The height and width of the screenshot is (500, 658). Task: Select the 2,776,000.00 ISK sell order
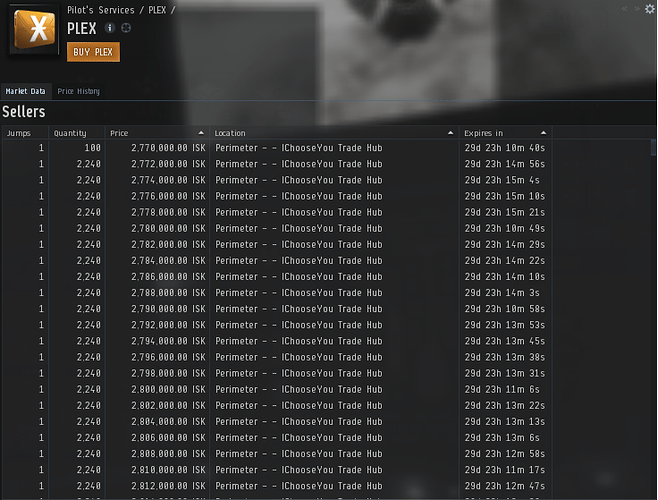pyautogui.click(x=326, y=196)
